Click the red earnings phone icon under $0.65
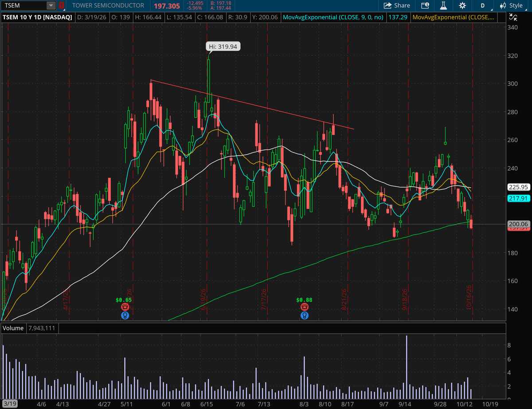 [x=125, y=307]
